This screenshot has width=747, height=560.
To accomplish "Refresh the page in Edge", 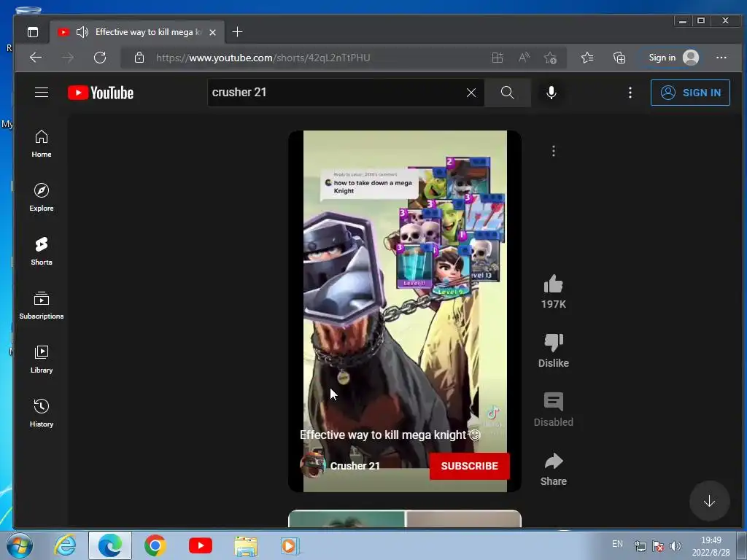I will tap(100, 58).
